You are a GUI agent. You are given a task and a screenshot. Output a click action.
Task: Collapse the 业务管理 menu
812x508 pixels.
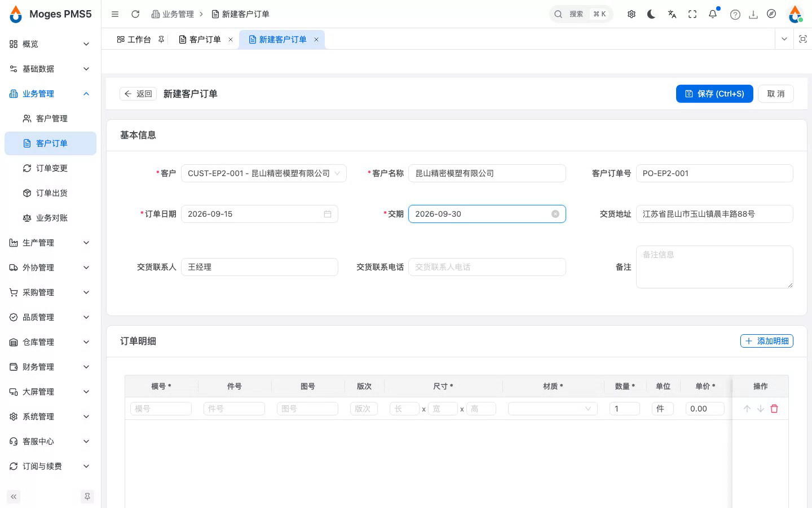point(50,94)
